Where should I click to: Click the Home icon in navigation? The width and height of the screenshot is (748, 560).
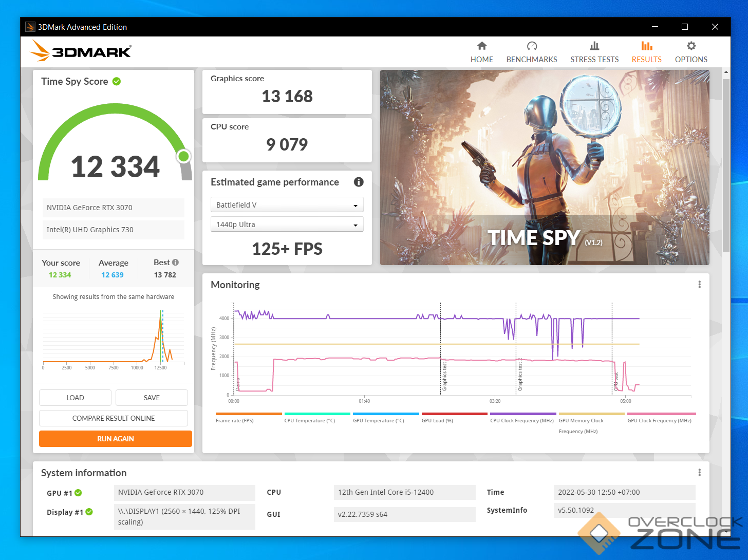point(481,46)
